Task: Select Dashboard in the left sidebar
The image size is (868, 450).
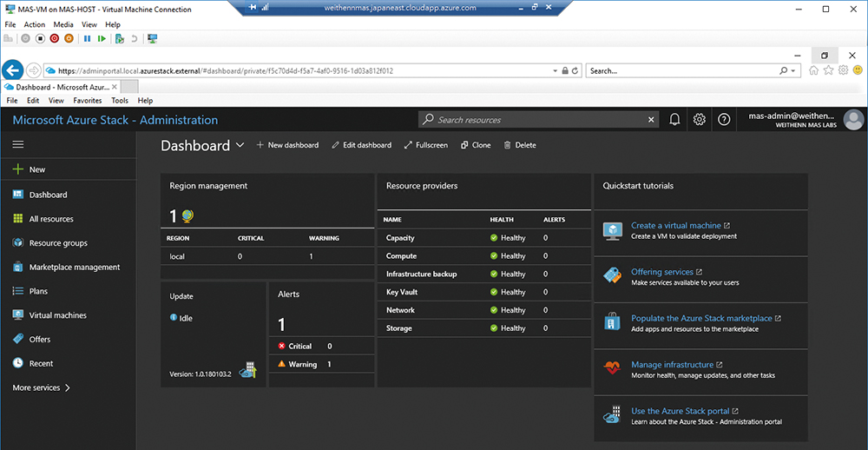Action: pos(68,195)
